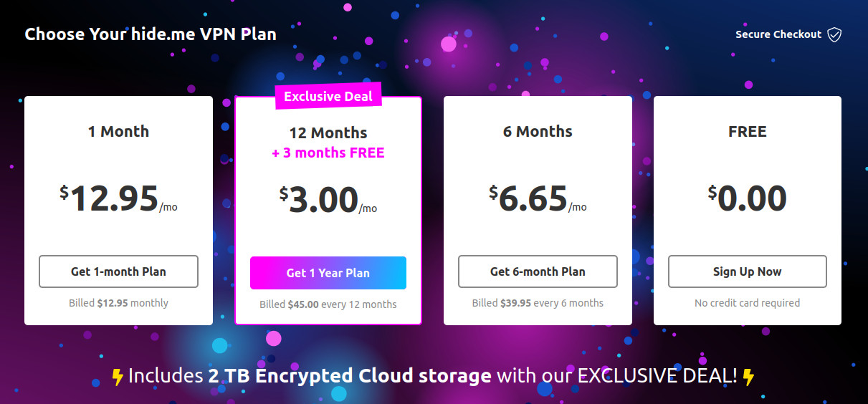Click the Secure Checkout text
Viewport: 868px width, 404px height.
point(778,34)
